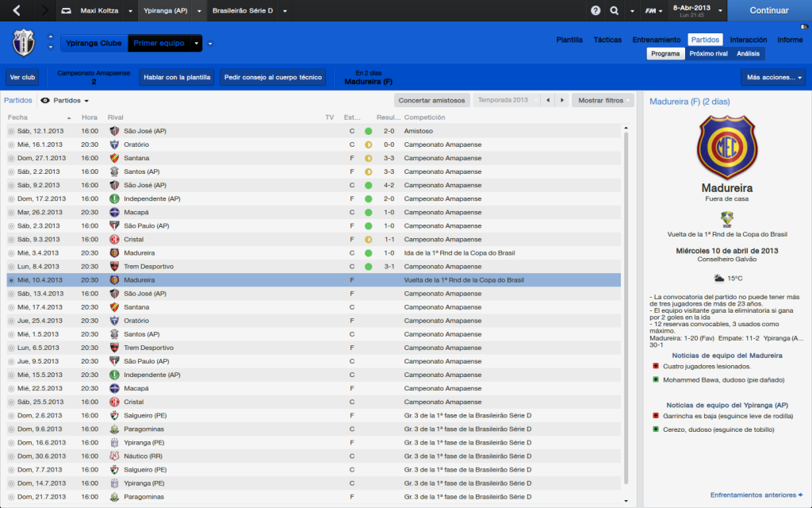Go forward with the right arrow
This screenshot has width=812, height=508.
pyautogui.click(x=44, y=10)
